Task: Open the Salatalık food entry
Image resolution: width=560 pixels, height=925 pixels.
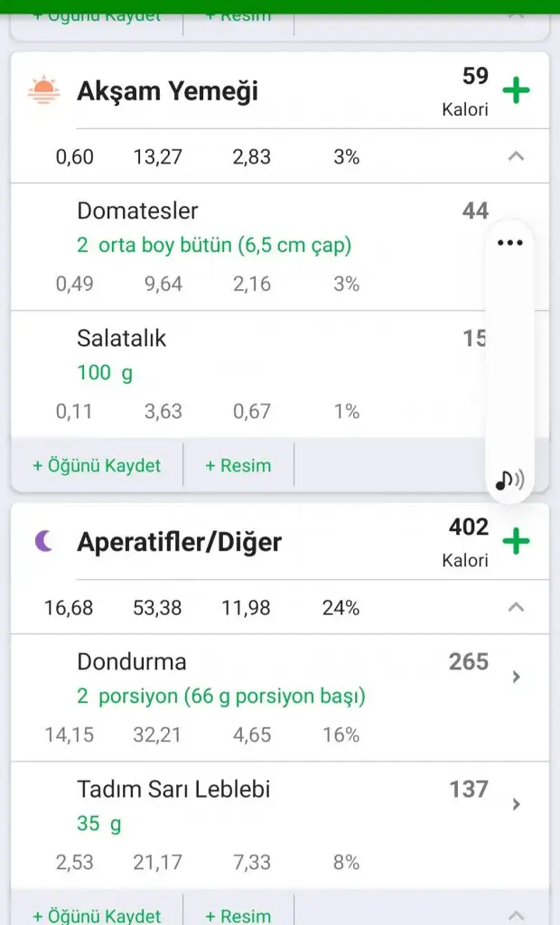Action: pyautogui.click(x=122, y=339)
